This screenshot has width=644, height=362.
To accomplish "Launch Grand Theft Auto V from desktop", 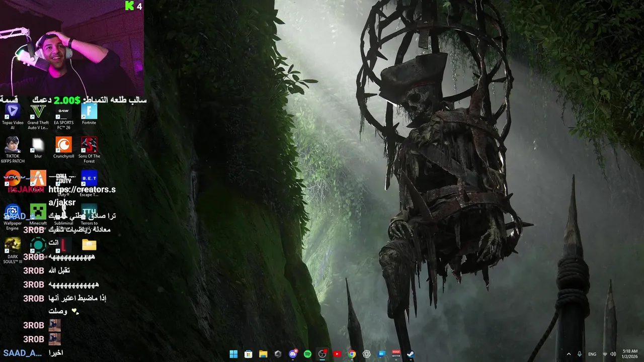I will pyautogui.click(x=38, y=116).
